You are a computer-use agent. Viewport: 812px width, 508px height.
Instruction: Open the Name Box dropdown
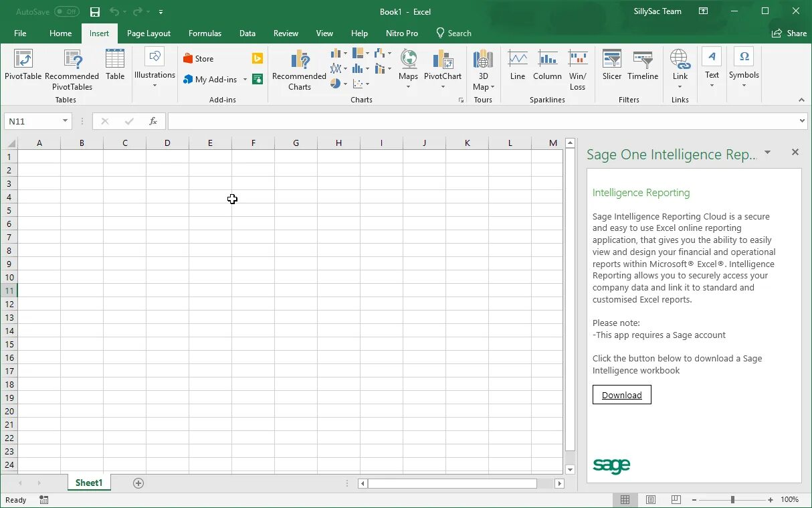click(x=65, y=121)
